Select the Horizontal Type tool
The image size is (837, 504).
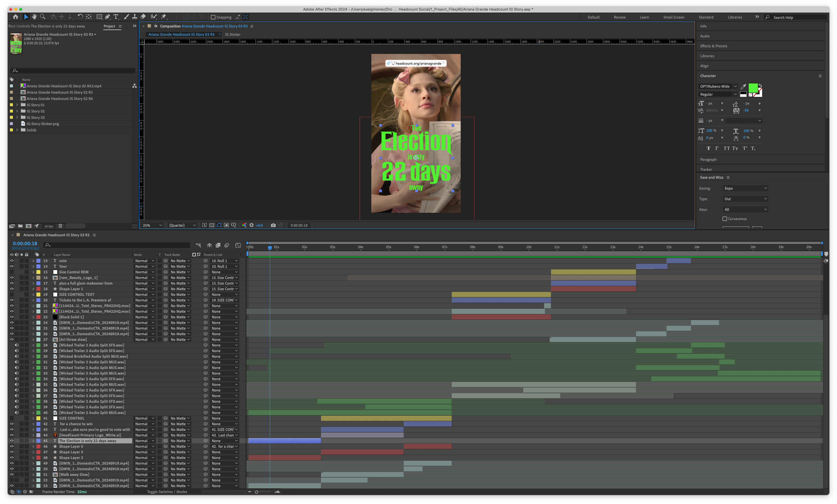116,17
